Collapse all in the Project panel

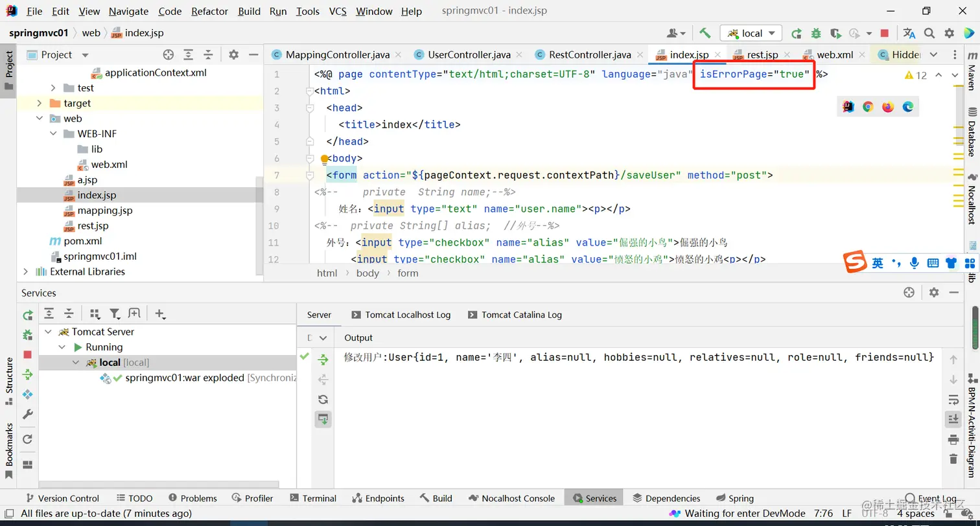pos(208,55)
